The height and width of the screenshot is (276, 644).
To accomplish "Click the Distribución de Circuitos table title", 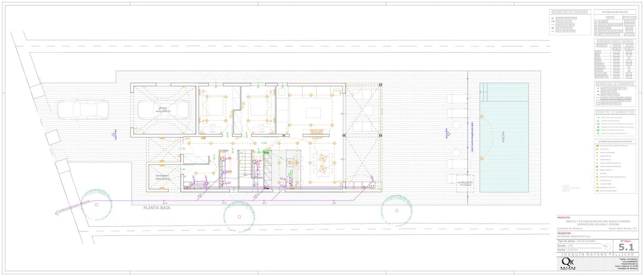I will click(614, 12).
